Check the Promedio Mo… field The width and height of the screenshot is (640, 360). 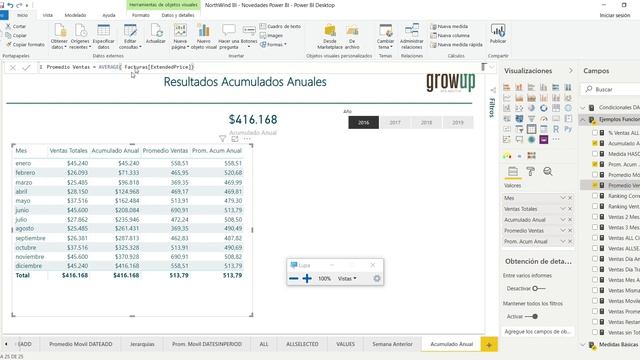click(x=595, y=175)
